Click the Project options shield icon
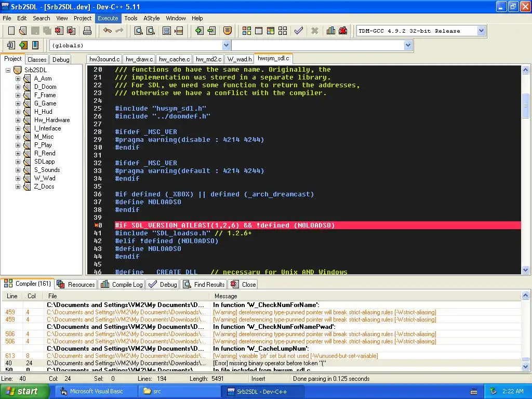532x399 pixels. [228, 31]
